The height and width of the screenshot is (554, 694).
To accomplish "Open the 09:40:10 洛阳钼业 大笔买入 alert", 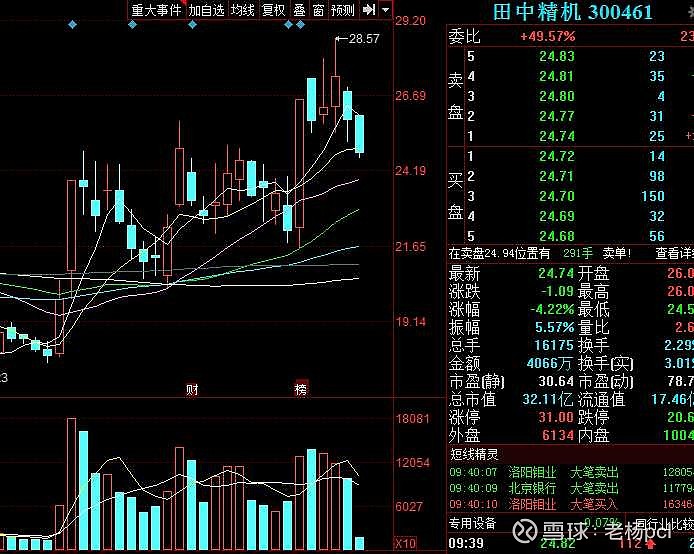I will (x=571, y=504).
